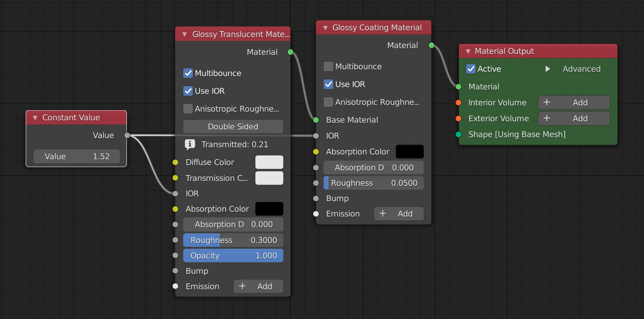The height and width of the screenshot is (319, 644).
Task: Collapse the Material Output node
Action: pyautogui.click(x=468, y=51)
